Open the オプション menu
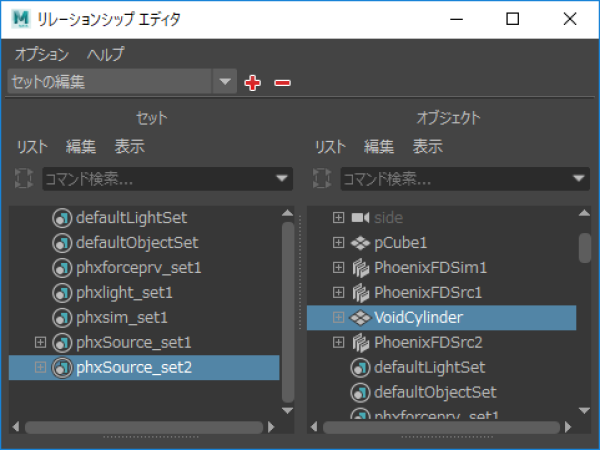Image resolution: width=600 pixels, height=450 pixels. [42, 54]
